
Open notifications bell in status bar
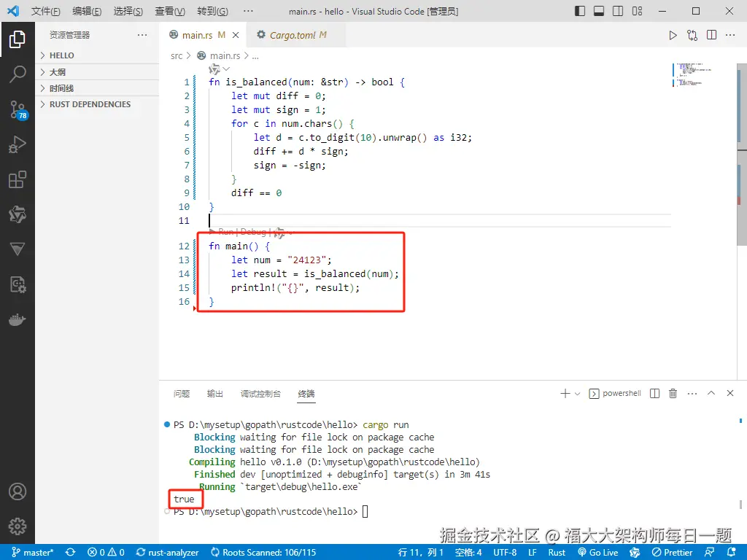tap(732, 553)
